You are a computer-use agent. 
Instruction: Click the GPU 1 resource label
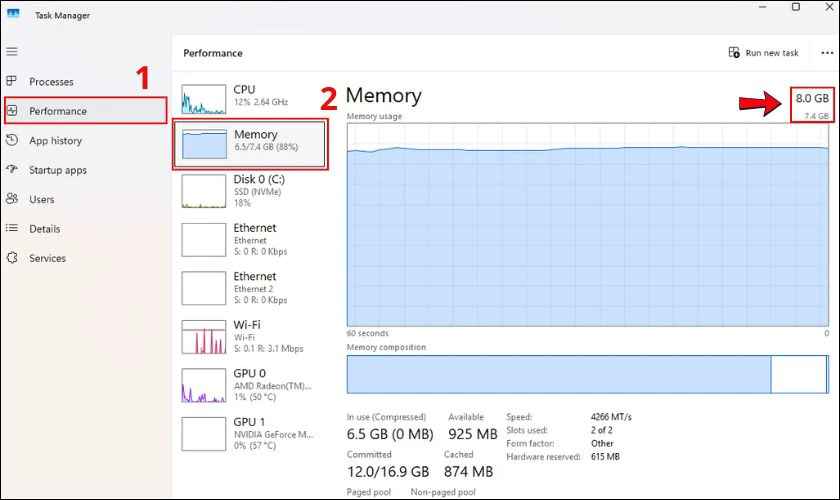tap(249, 422)
